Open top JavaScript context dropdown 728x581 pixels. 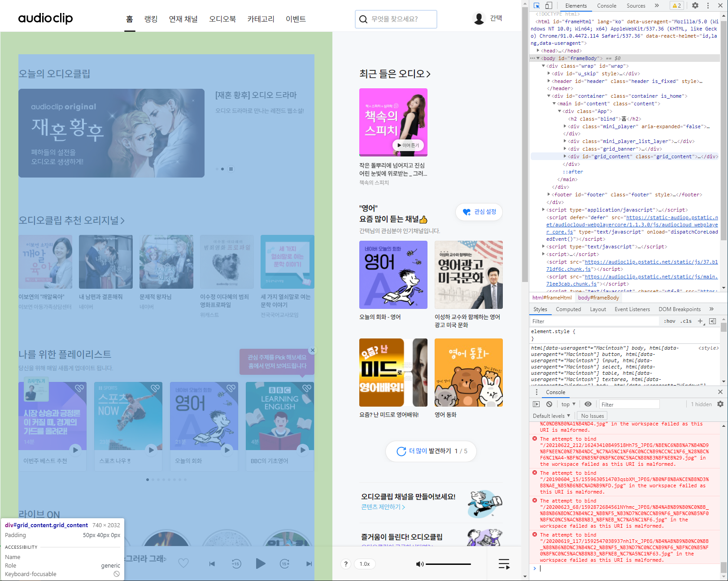(x=568, y=404)
